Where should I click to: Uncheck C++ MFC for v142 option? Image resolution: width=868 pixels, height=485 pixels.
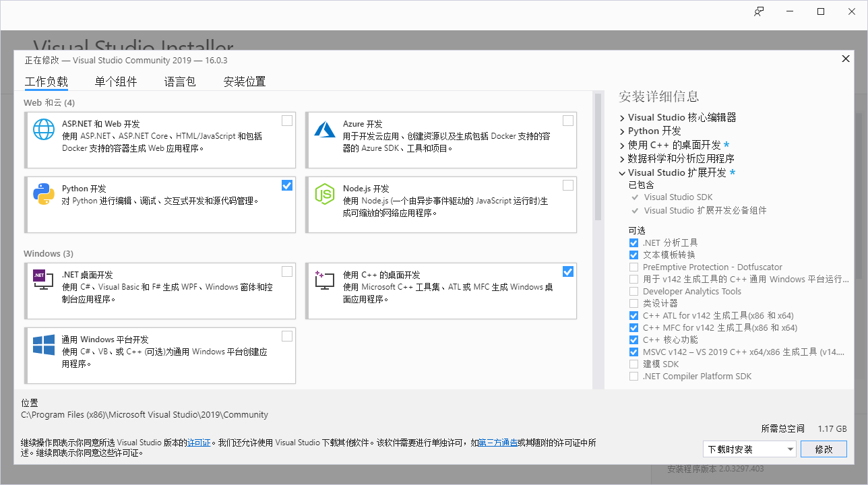(x=633, y=327)
